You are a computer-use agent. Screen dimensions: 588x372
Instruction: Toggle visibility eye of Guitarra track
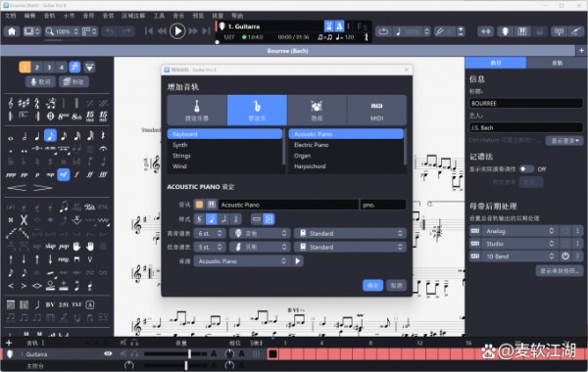coord(108,353)
